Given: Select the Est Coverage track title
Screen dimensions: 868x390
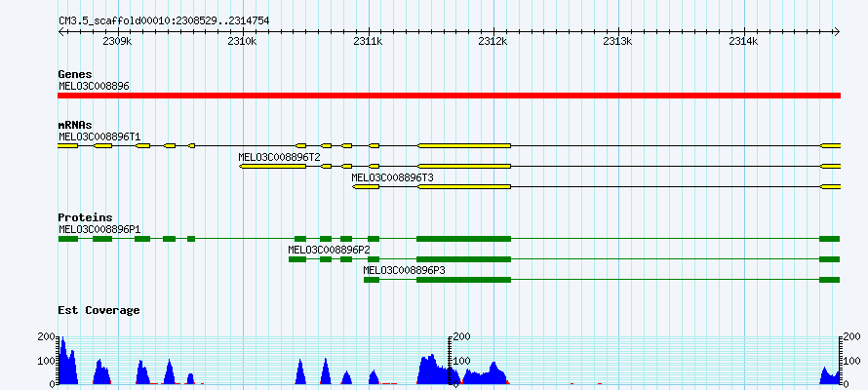Looking at the screenshot, I should click(99, 310).
